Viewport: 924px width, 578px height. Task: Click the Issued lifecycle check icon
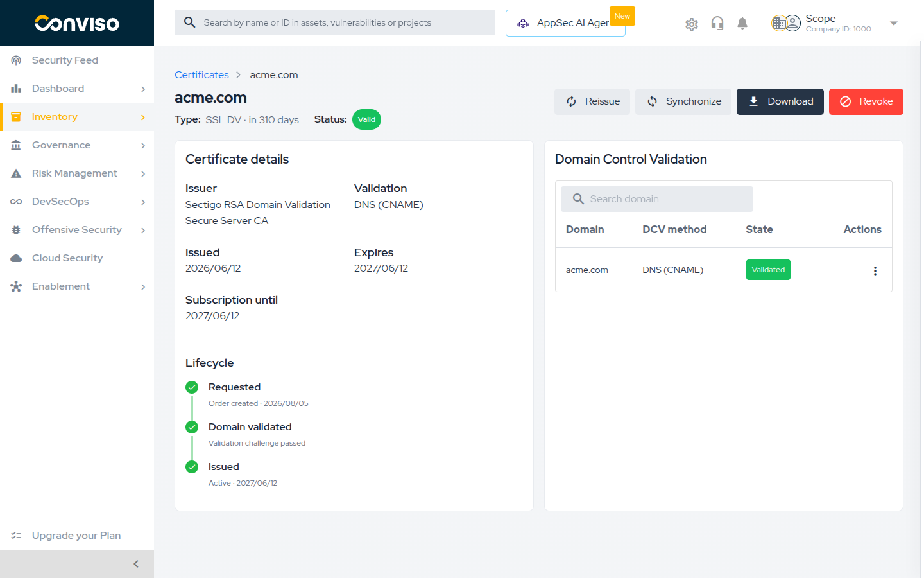pos(192,467)
